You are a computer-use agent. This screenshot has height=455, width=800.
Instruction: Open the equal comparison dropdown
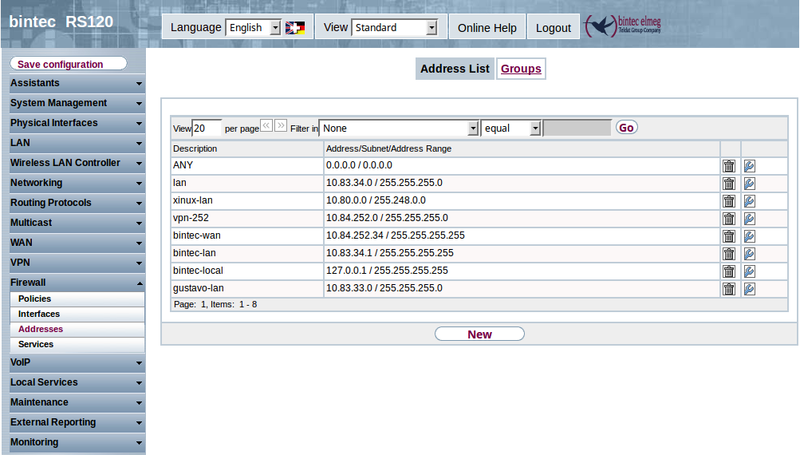click(511, 128)
